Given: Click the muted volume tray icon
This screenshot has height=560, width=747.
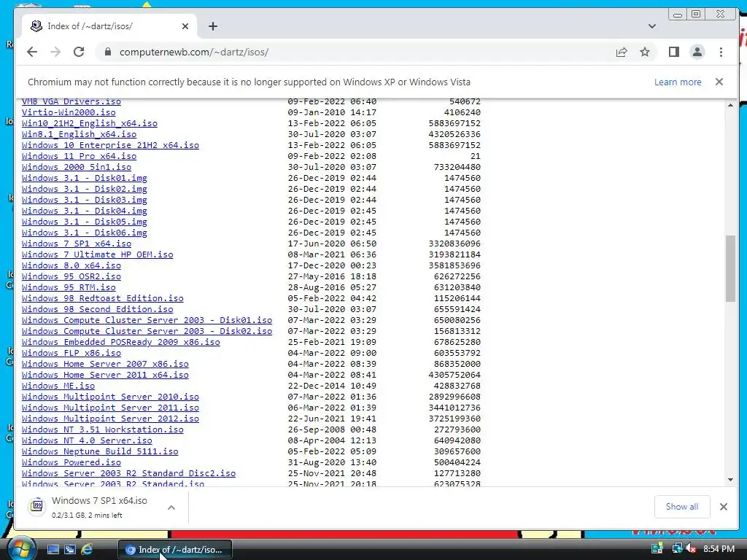Looking at the screenshot, I should pyautogui.click(x=691, y=548).
